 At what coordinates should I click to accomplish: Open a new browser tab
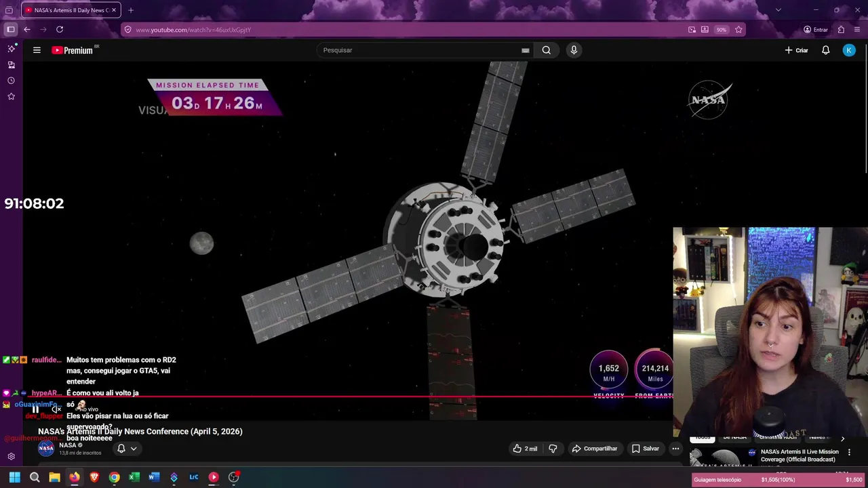pos(131,10)
